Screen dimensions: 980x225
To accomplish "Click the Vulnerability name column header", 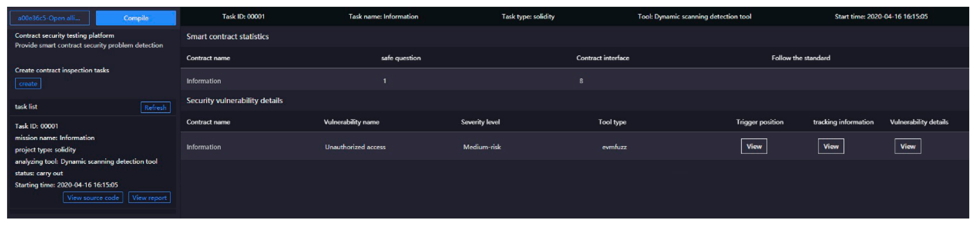I will click(351, 122).
